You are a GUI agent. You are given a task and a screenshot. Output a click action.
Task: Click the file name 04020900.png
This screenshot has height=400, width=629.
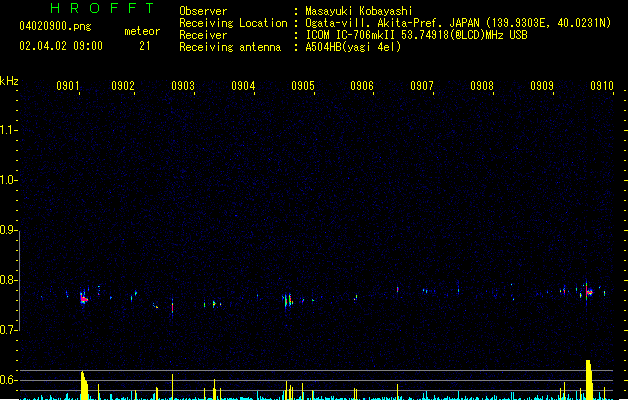tap(55, 26)
